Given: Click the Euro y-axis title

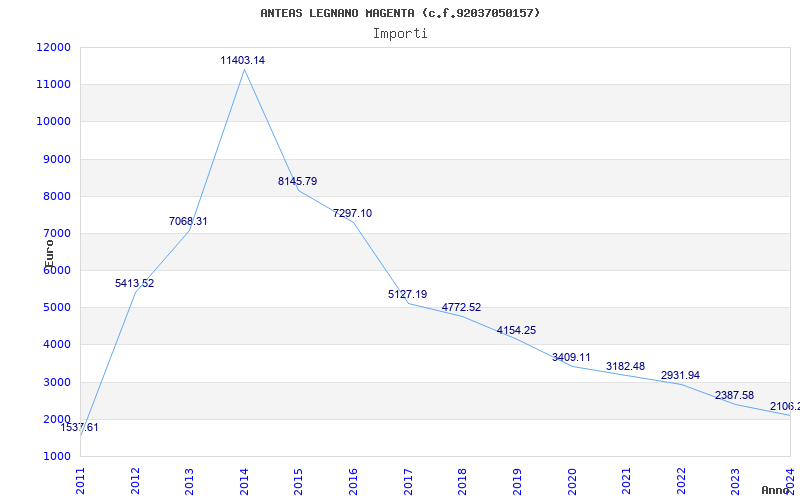Looking at the screenshot, I should point(49,253).
